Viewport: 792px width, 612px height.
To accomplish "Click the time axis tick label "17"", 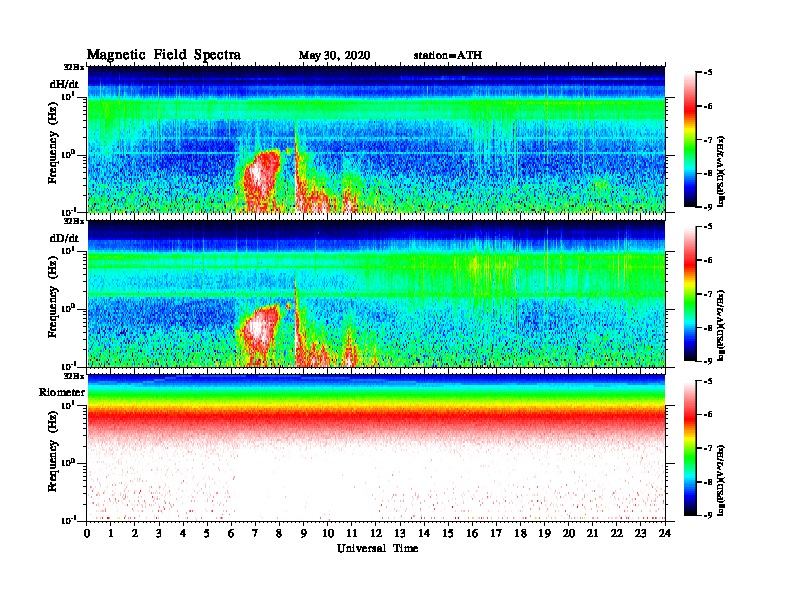I will [496, 533].
